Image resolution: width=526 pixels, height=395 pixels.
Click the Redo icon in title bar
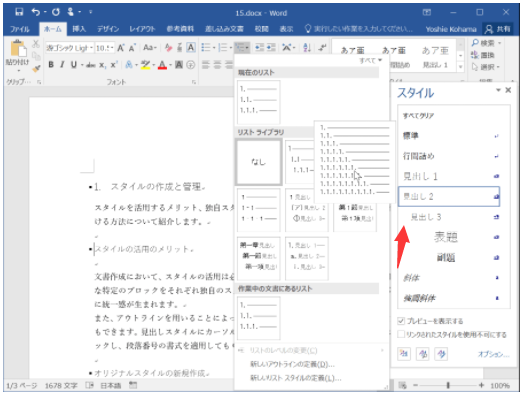pyautogui.click(x=56, y=12)
